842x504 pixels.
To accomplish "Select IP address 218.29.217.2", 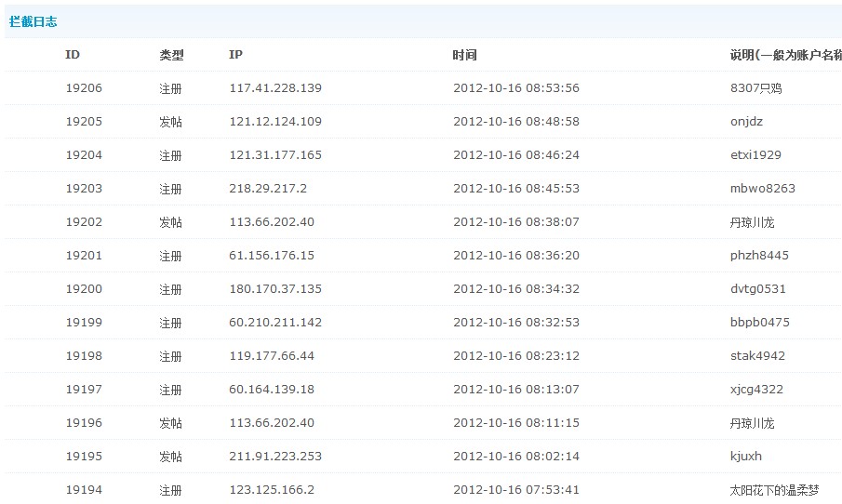I will coord(268,189).
